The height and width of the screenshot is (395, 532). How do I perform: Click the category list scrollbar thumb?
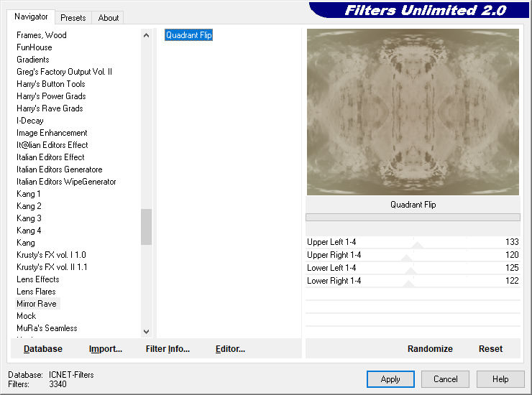146,227
